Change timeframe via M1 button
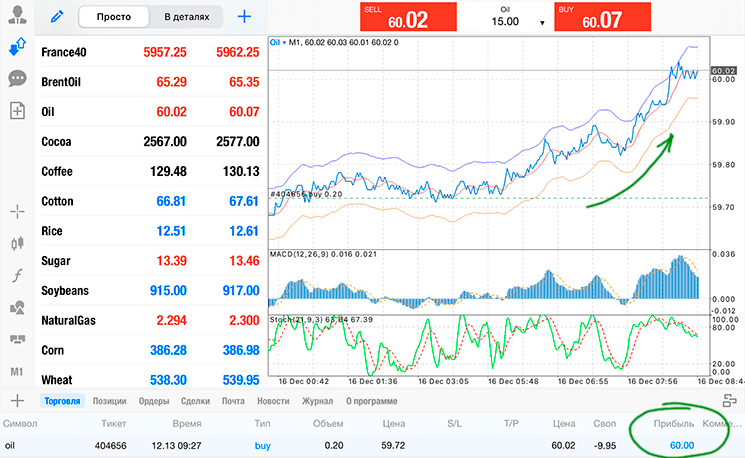745x458 pixels. click(x=17, y=372)
